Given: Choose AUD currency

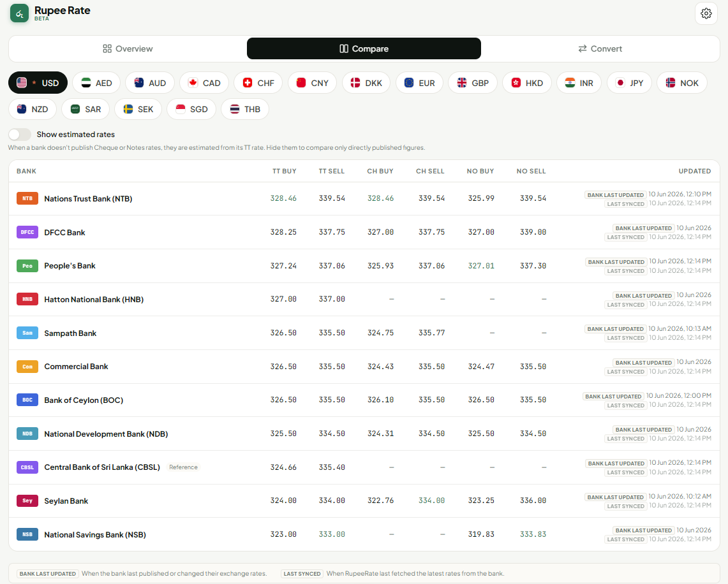Looking at the screenshot, I should [150, 83].
